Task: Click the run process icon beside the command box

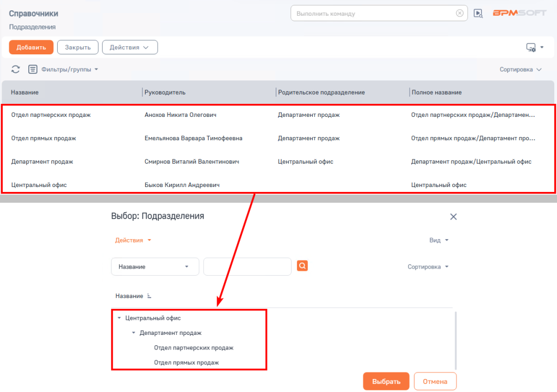Action: (x=478, y=14)
